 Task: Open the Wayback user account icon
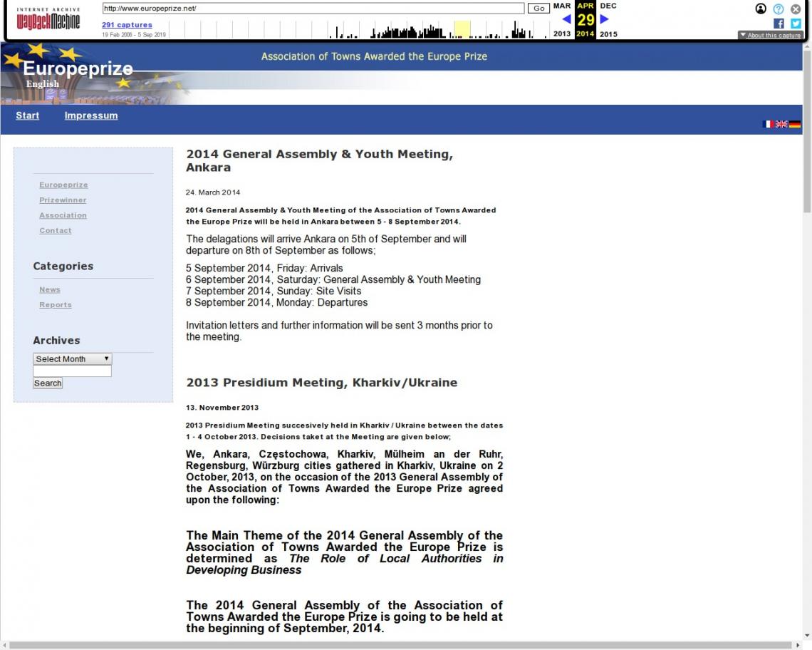(761, 9)
